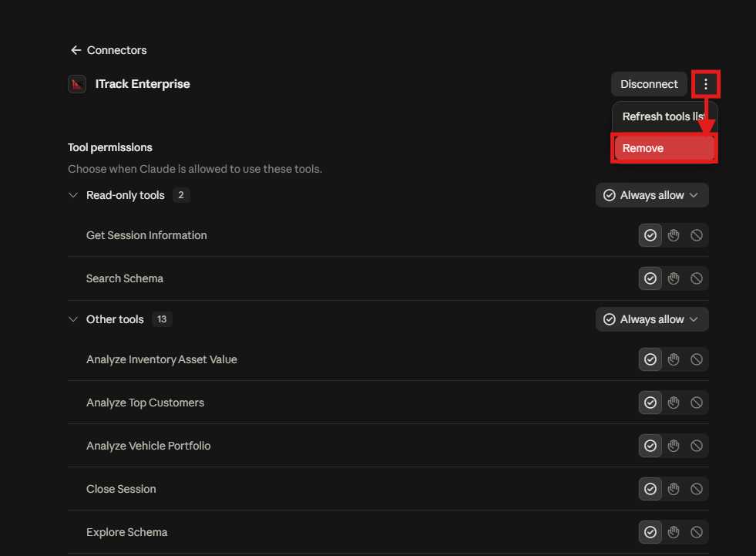Open the three-dot more options menu
Screen dimensions: 756x556
706,84
